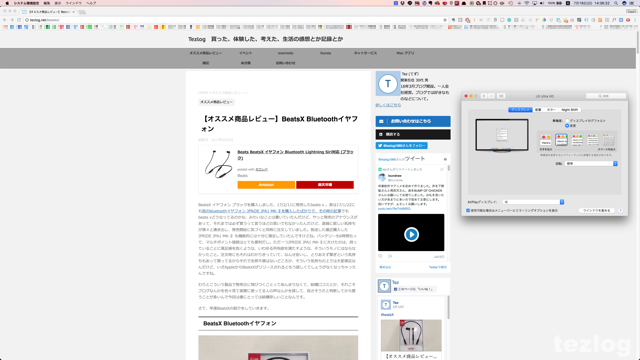Click the browser address bar
The height and width of the screenshot is (360, 640).
pos(235,20)
